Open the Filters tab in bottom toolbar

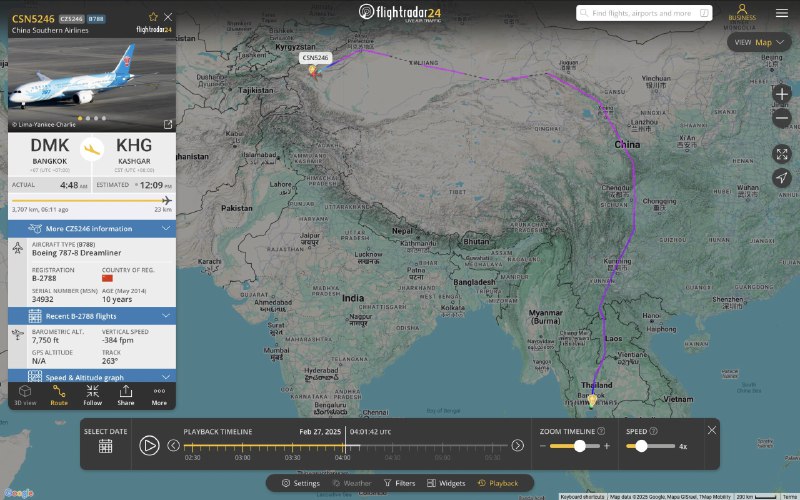coord(398,483)
